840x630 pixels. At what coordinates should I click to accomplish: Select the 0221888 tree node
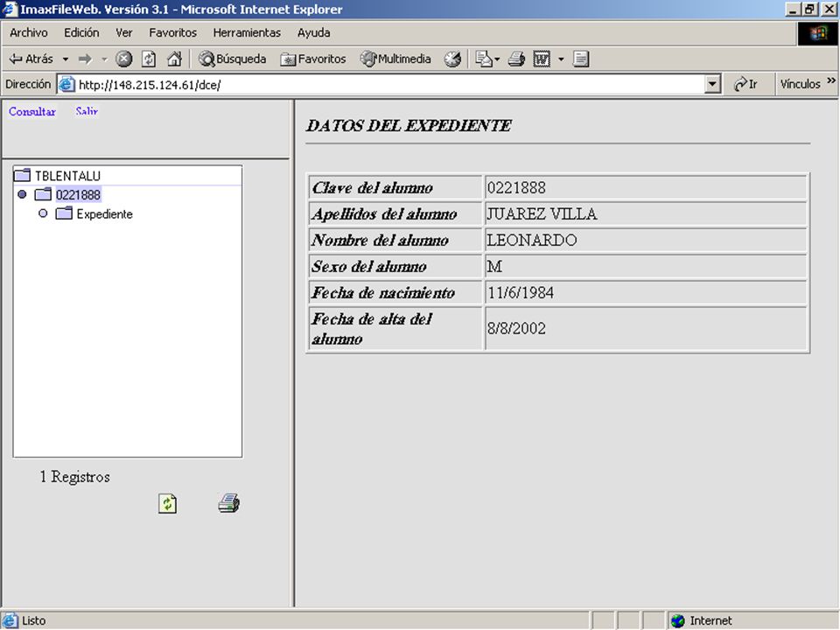coord(78,195)
